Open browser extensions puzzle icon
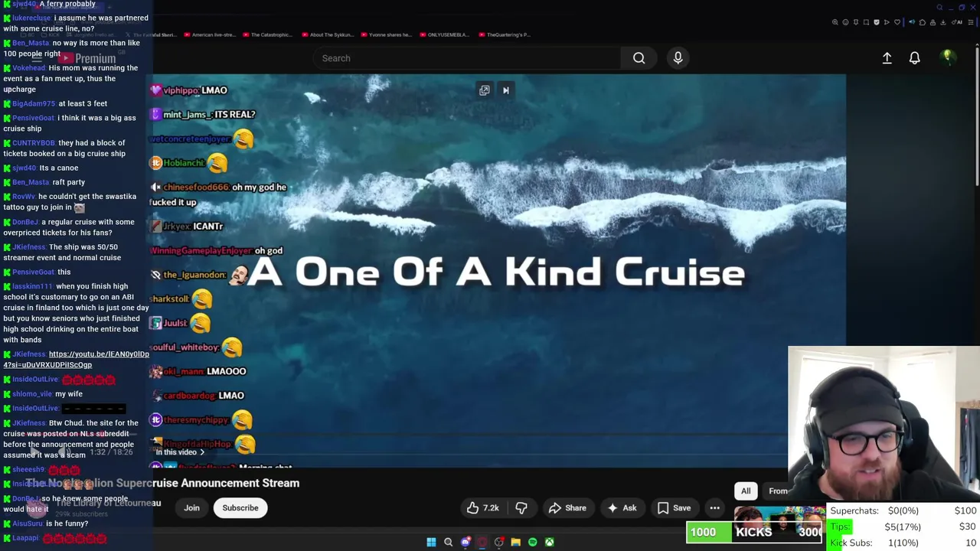 coord(923,22)
